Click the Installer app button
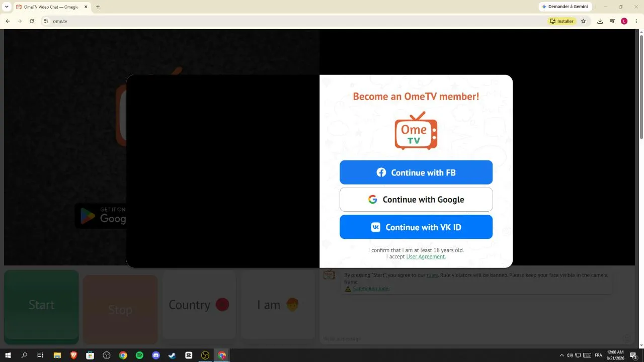644x362 pixels. [x=561, y=21]
